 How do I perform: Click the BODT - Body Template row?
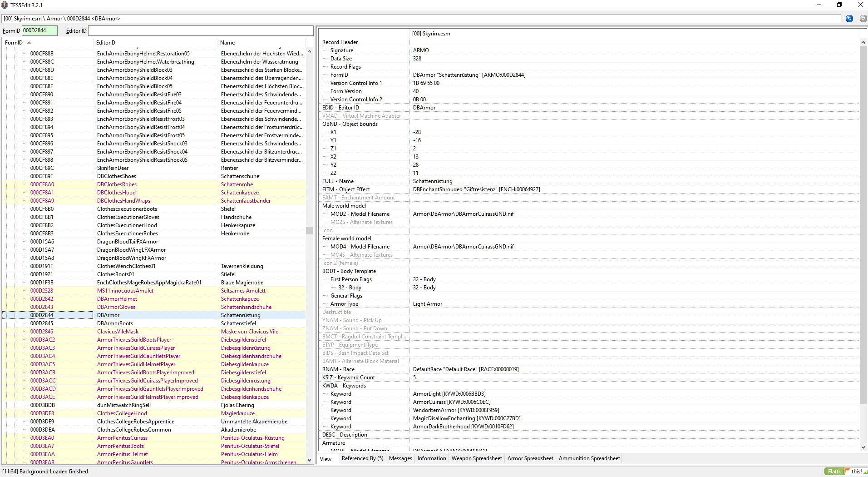pyautogui.click(x=589, y=271)
